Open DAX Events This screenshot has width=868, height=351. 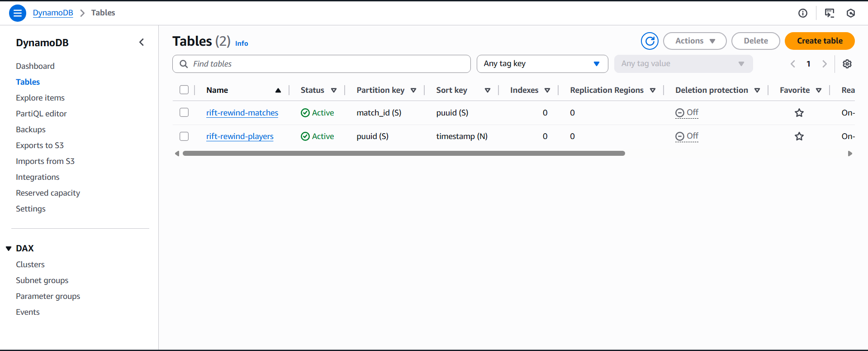click(x=28, y=312)
